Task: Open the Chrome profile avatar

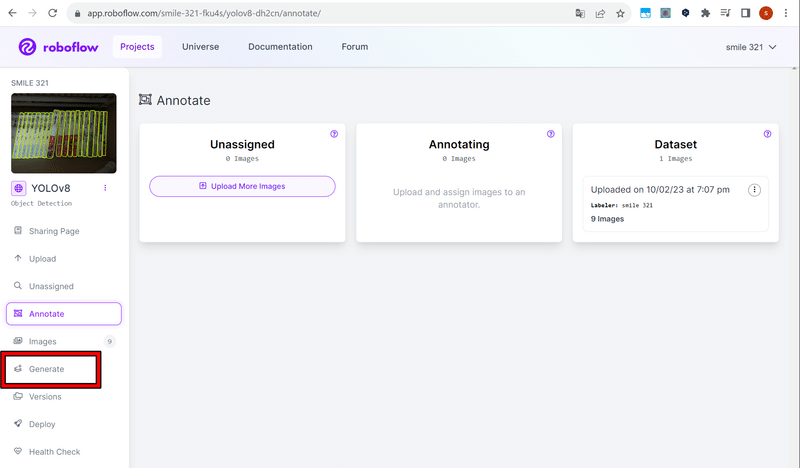Action: (765, 13)
